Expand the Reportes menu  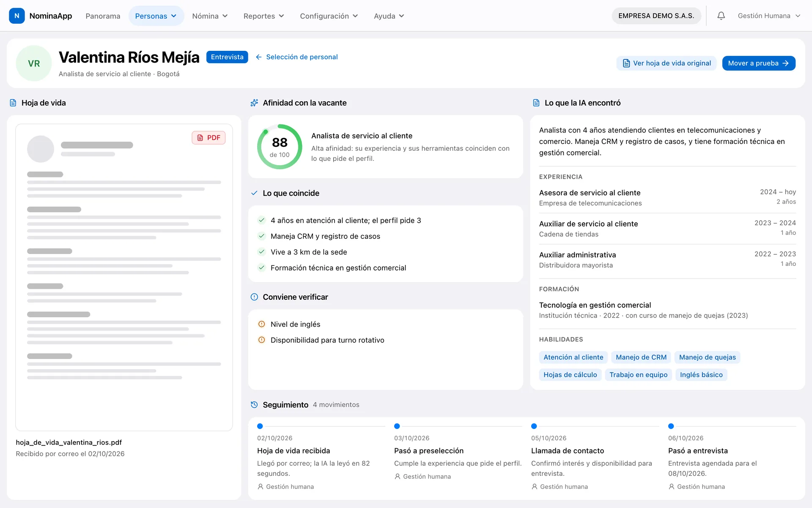(x=263, y=16)
